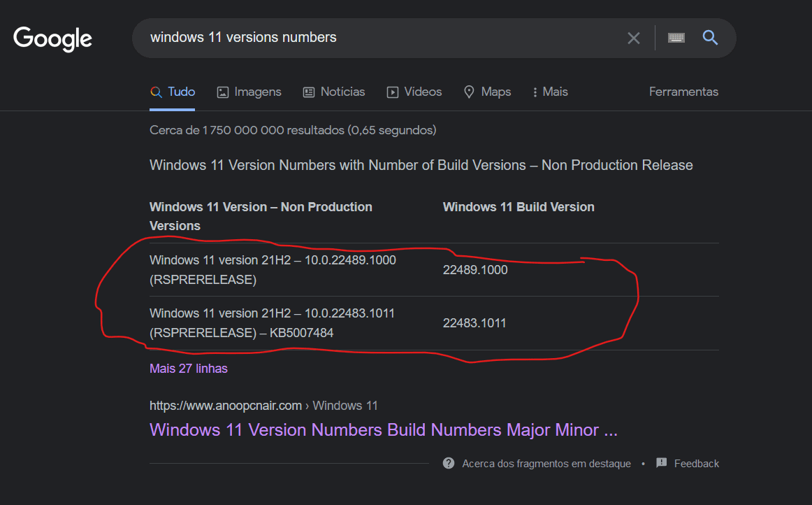Switch to the Notícias tab
812x505 pixels.
pos(334,92)
